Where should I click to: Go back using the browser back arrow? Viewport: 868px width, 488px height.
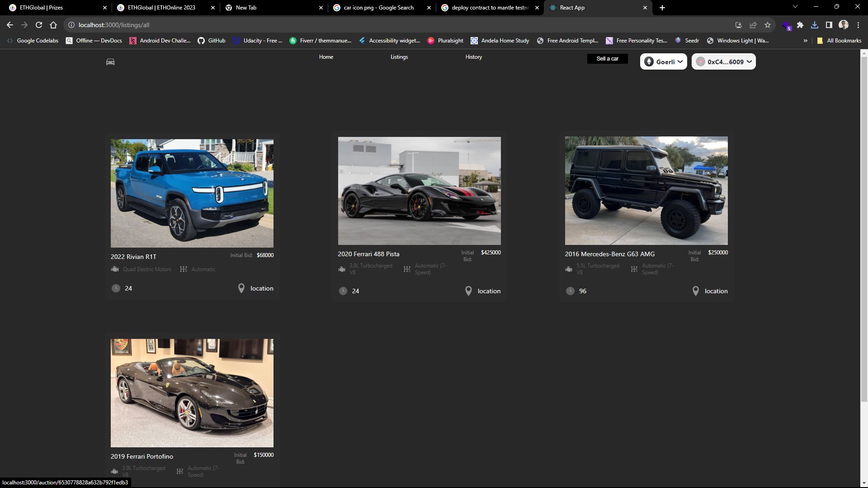[10, 25]
